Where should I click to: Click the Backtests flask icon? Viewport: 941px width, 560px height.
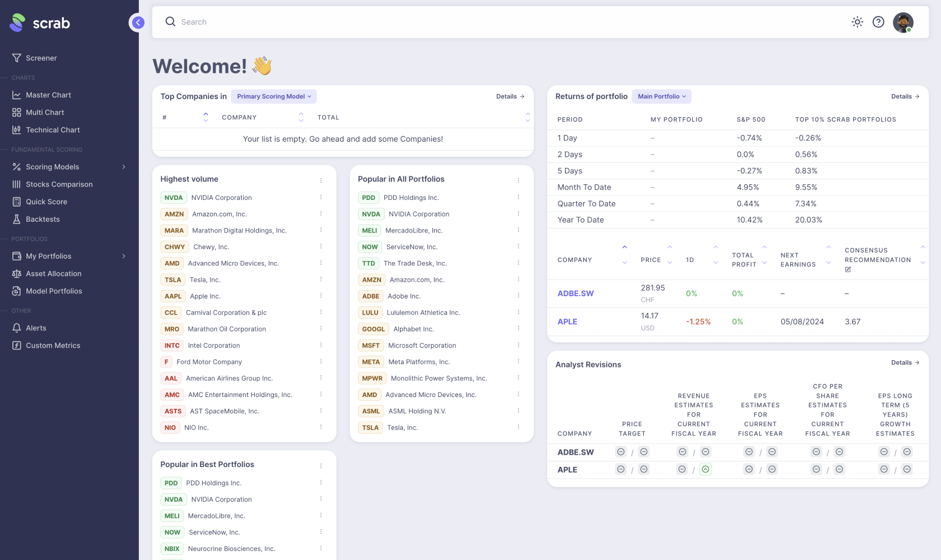[17, 219]
